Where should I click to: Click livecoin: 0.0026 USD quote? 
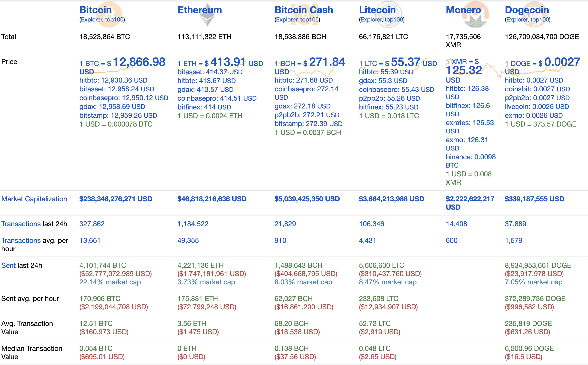537,107
